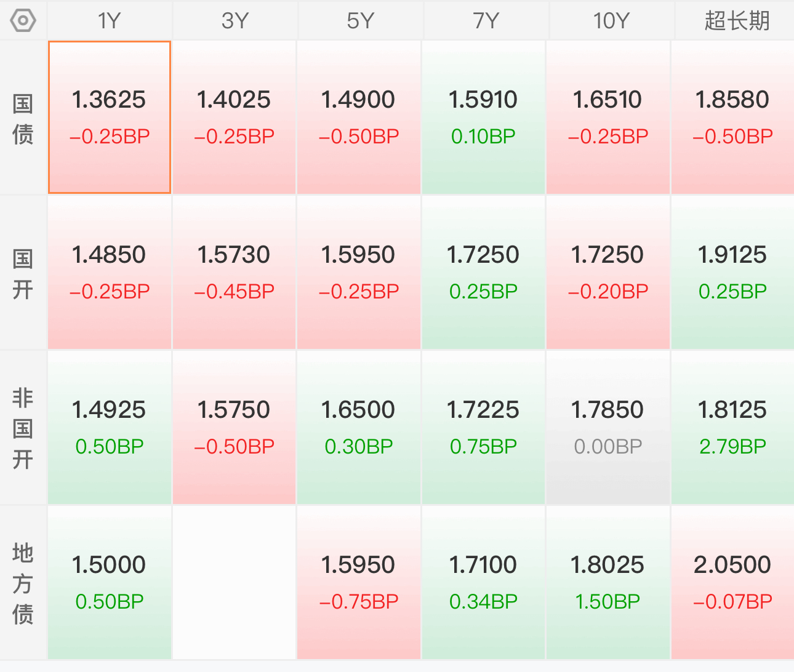Select the 地方债 row label
The width and height of the screenshot is (794, 672).
tap(23, 583)
